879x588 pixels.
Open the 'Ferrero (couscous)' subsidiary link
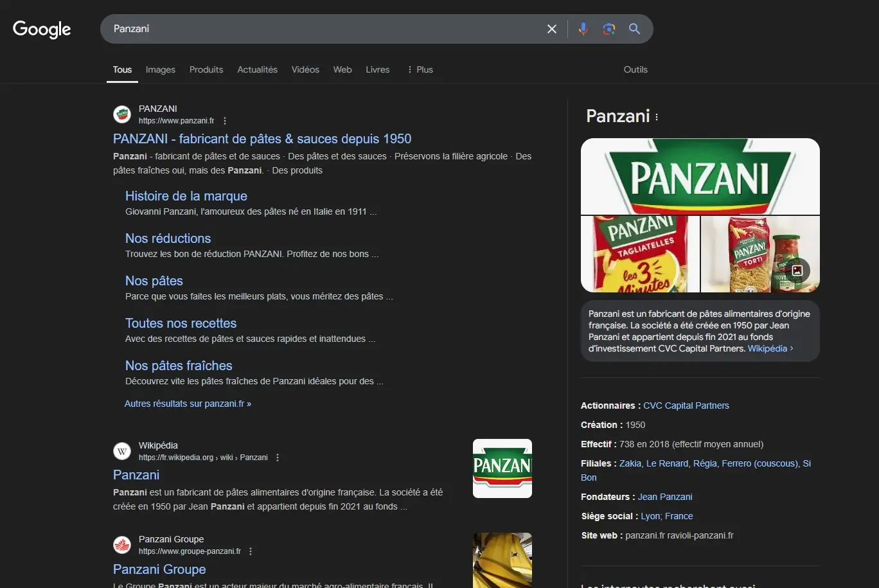(760, 463)
